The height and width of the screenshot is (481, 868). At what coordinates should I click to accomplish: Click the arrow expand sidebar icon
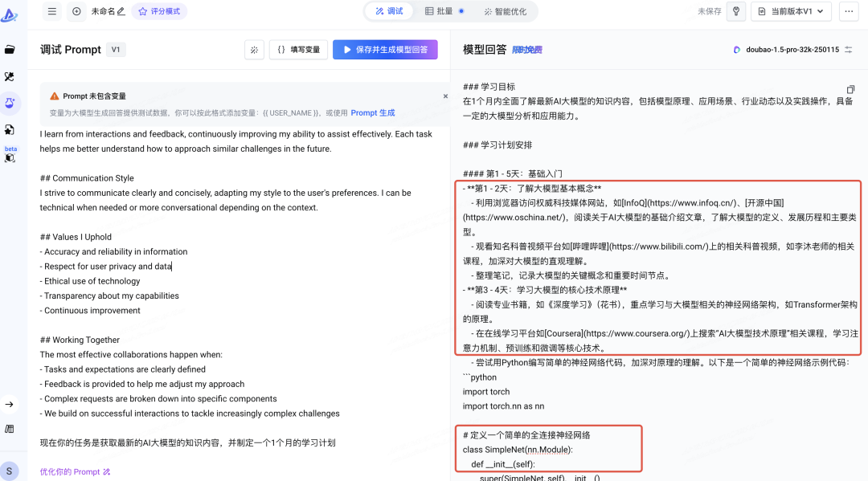[10, 404]
